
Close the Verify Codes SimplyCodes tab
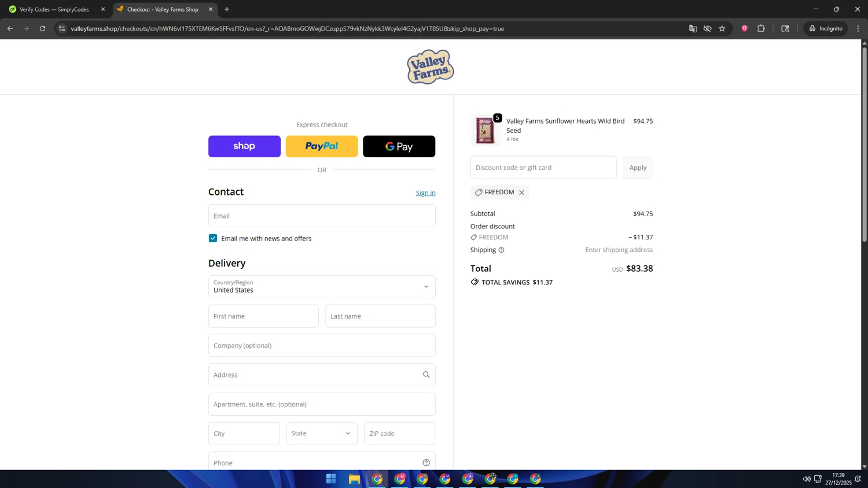pyautogui.click(x=103, y=9)
